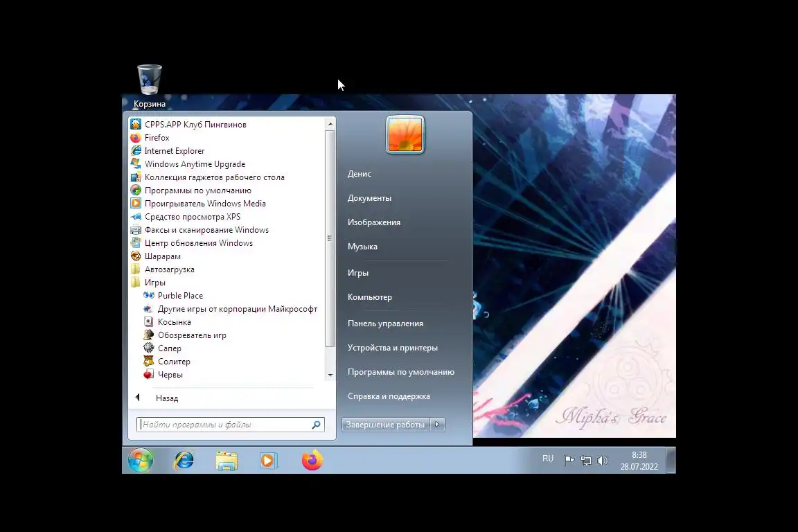The height and width of the screenshot is (532, 798).
Task: Click Show desktop button at taskbar end
Action: (671, 461)
